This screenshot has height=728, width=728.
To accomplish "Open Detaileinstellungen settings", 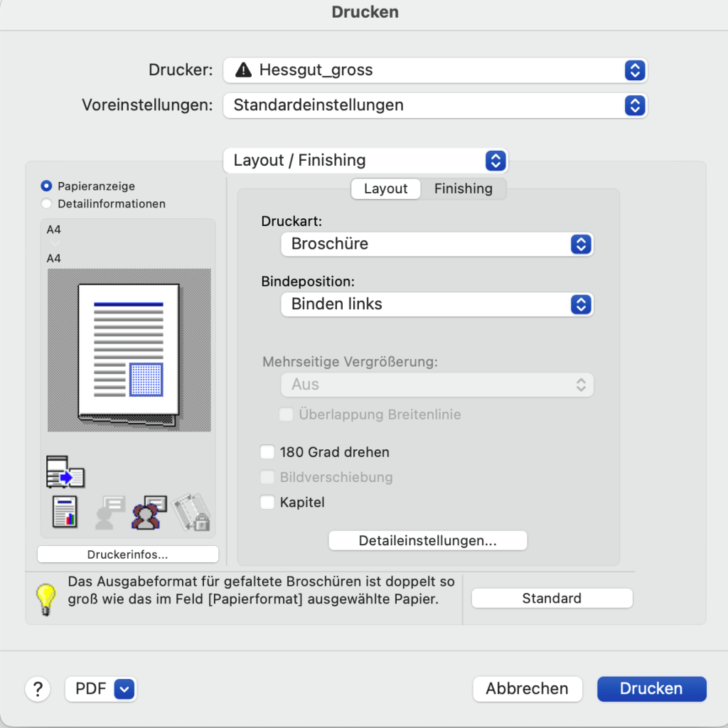I will 427,540.
